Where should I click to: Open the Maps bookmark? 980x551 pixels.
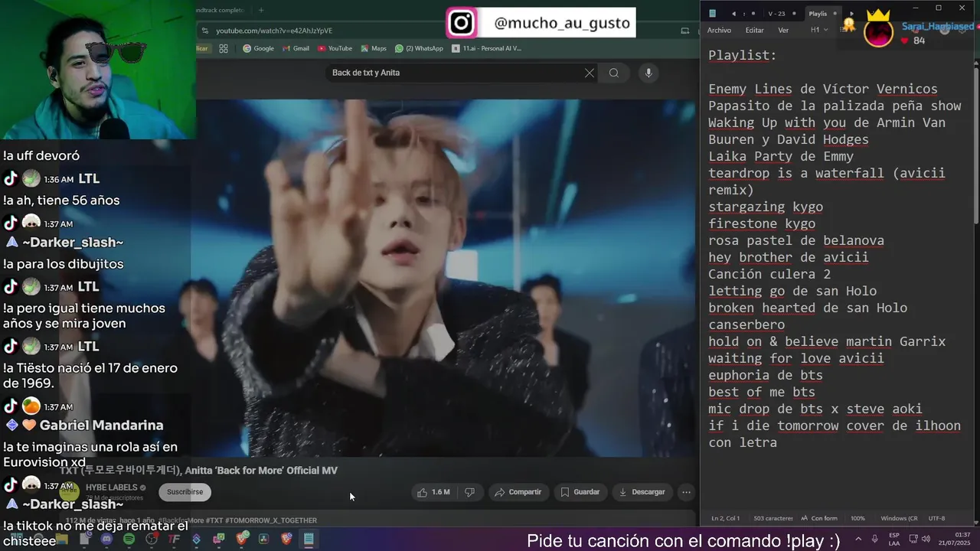coord(373,48)
